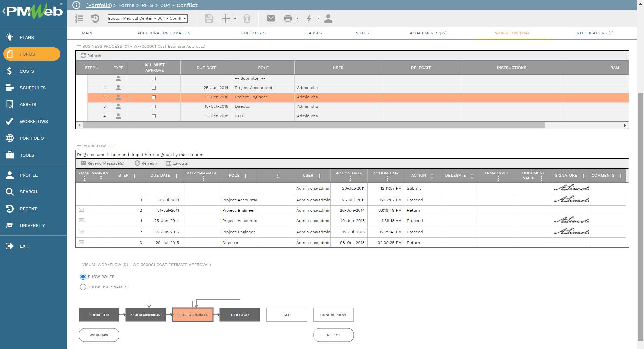Collapse the Visual Workflow section
Viewport: 644px width, 349px height.
(79, 264)
